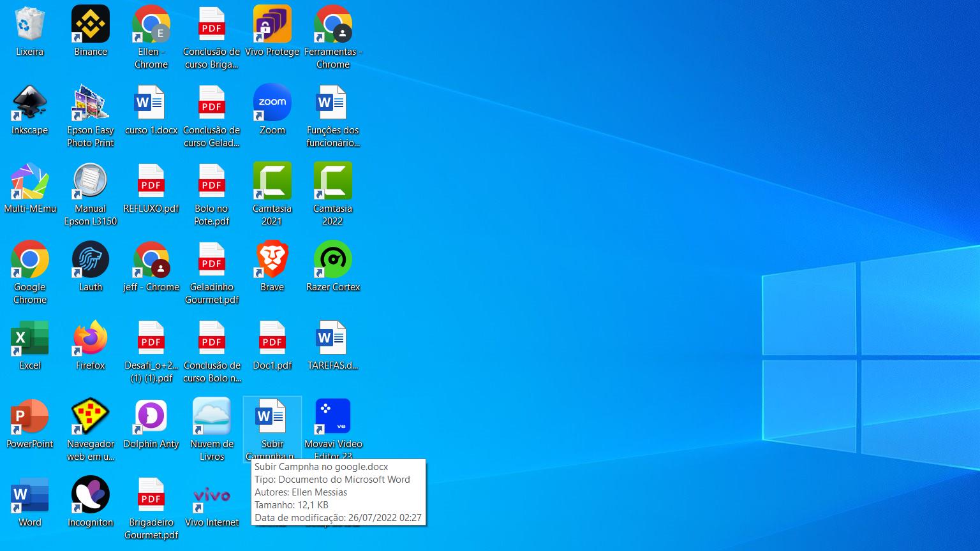980x551 pixels.
Task: Click the Zoom app icon
Action: (x=272, y=103)
